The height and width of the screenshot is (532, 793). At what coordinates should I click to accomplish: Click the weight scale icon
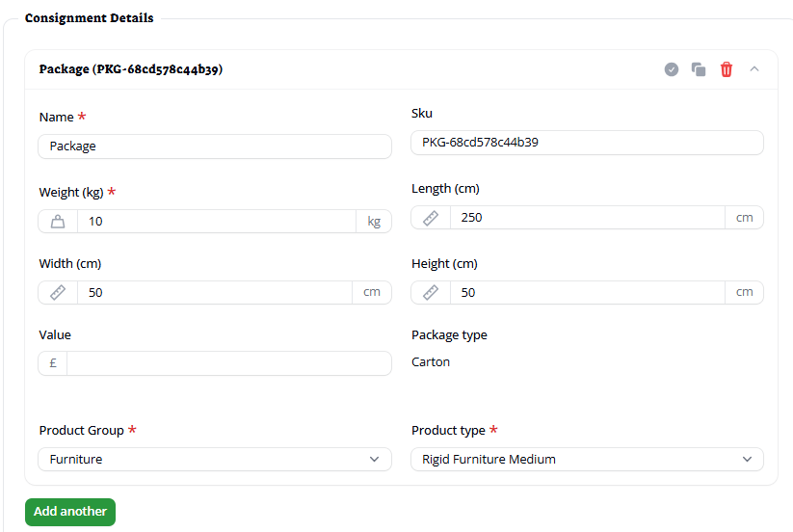[58, 222]
